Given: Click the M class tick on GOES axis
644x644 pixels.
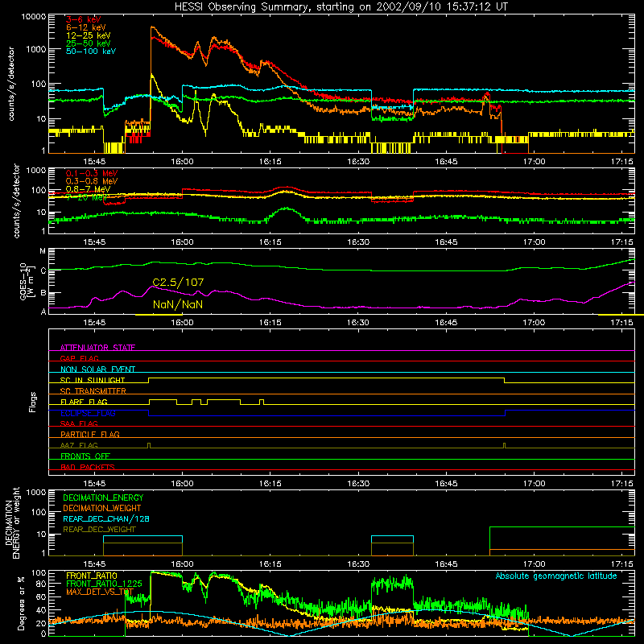Looking at the screenshot, I should pos(43,251).
